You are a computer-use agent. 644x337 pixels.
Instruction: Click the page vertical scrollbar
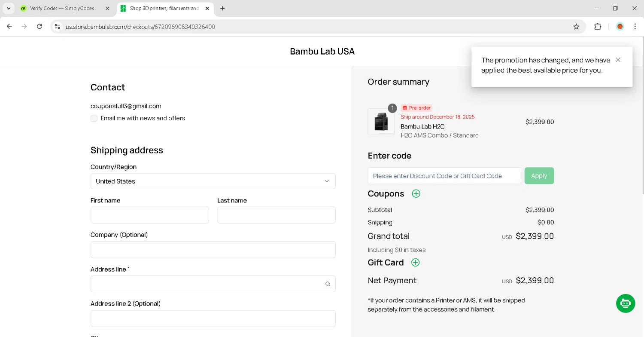point(642,116)
